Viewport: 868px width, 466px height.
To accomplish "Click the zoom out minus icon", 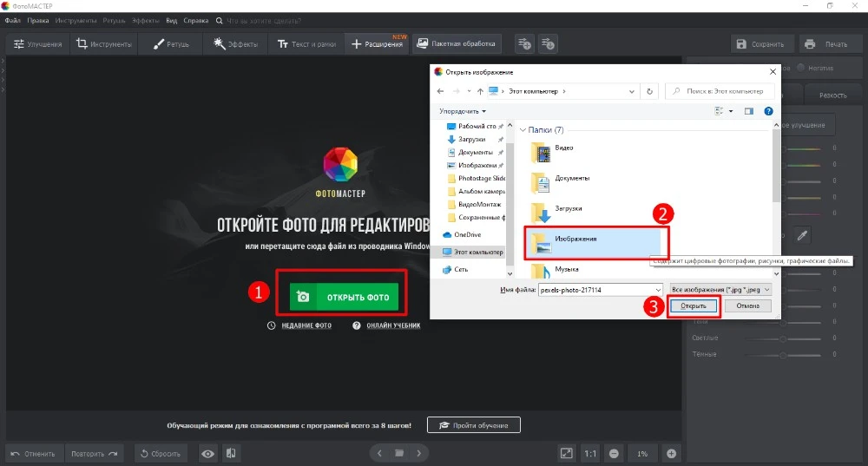I will point(614,453).
